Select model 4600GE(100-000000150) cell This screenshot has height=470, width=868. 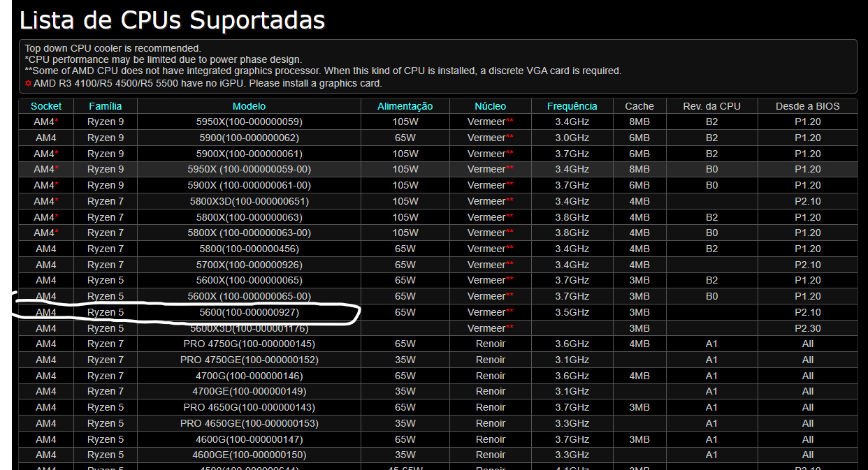point(249,455)
